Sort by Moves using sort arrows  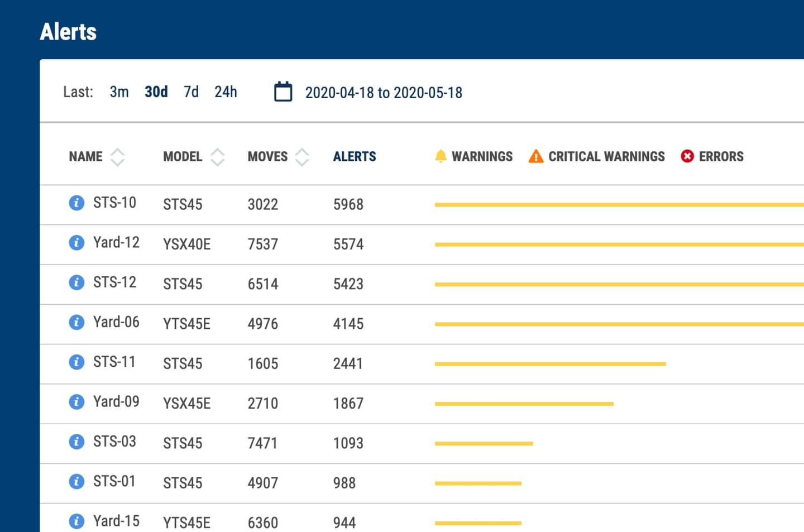click(x=302, y=157)
